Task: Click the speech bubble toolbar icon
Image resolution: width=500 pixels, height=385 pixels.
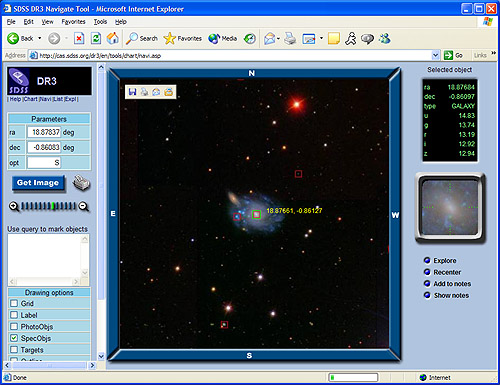Action: [367, 39]
